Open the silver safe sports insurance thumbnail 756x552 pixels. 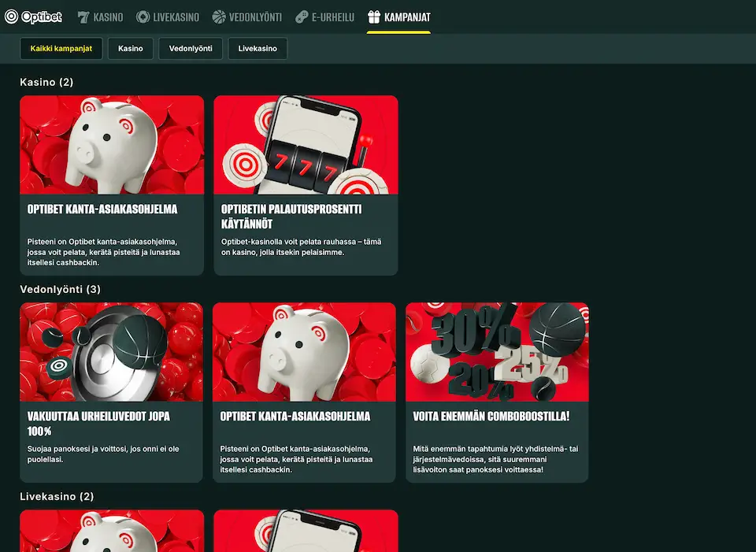[111, 352]
